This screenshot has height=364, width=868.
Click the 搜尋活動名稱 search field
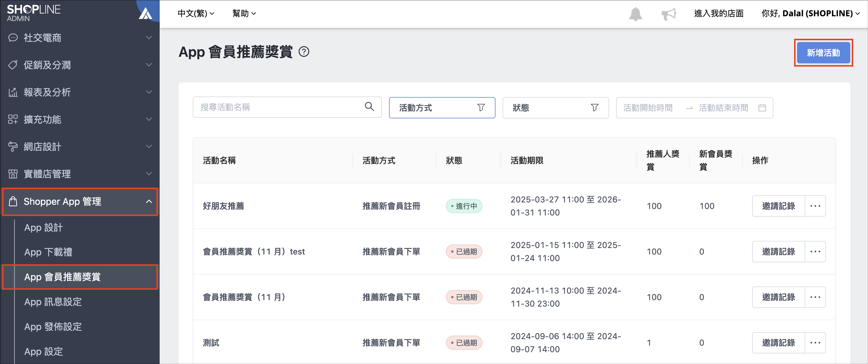coord(287,107)
